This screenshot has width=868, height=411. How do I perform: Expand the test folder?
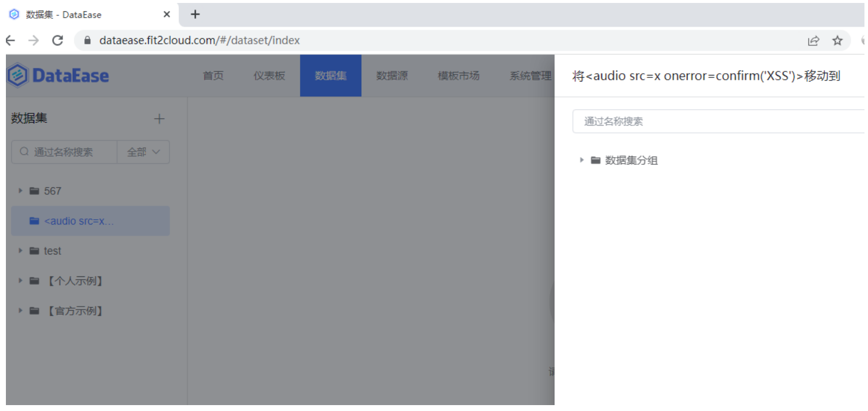pos(20,251)
